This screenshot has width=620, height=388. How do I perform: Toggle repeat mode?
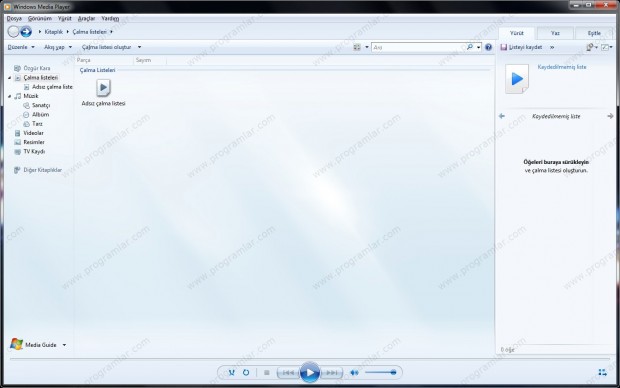tap(246, 373)
